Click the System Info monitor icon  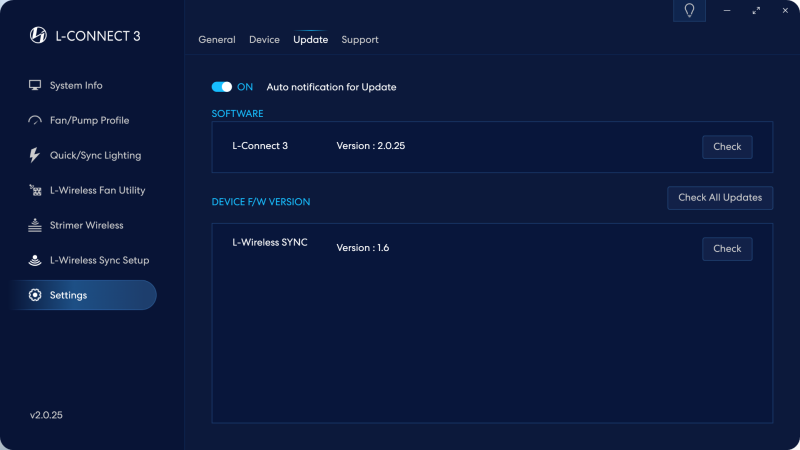point(35,85)
